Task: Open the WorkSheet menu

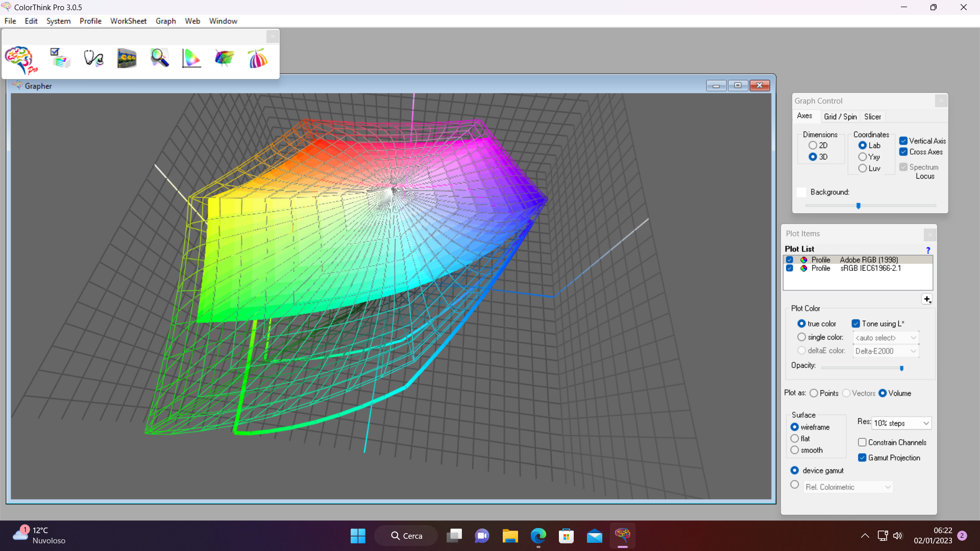Action: pyautogui.click(x=128, y=21)
